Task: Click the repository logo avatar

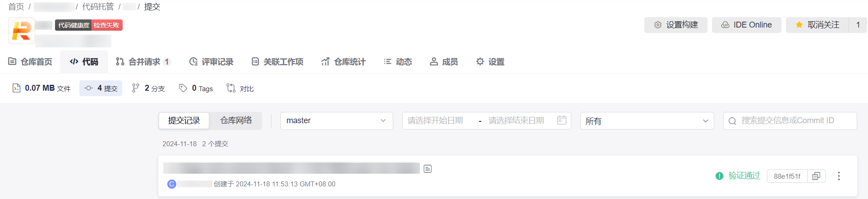Action: click(21, 31)
